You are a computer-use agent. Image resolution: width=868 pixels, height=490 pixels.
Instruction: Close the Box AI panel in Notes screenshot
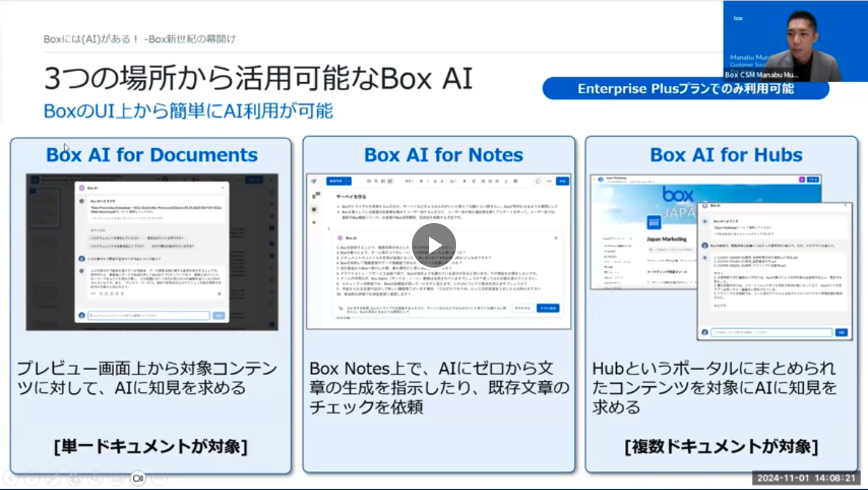(x=556, y=237)
